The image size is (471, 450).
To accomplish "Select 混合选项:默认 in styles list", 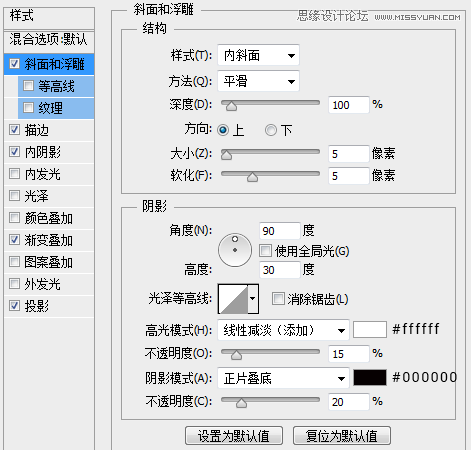I will pos(49,40).
